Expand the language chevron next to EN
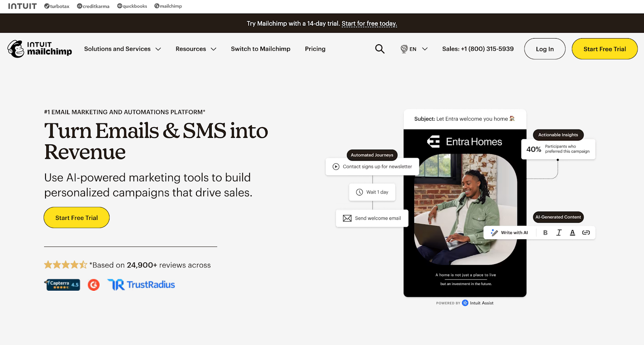Viewport: 644px width, 345px height. 425,49
